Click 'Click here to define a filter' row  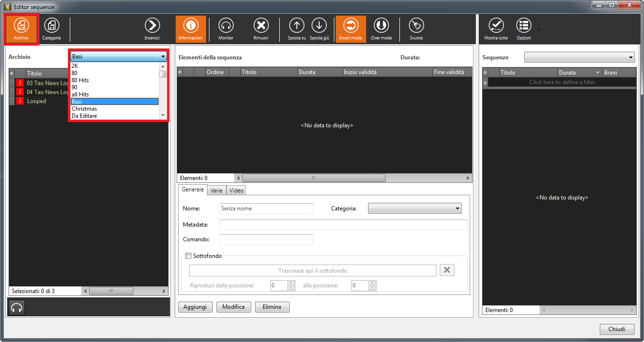click(562, 82)
